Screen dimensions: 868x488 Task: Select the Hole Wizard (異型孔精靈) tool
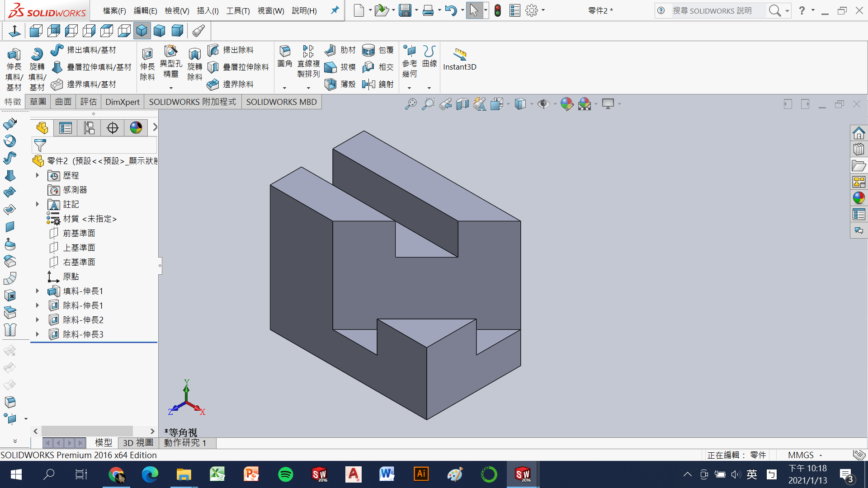pos(170,52)
